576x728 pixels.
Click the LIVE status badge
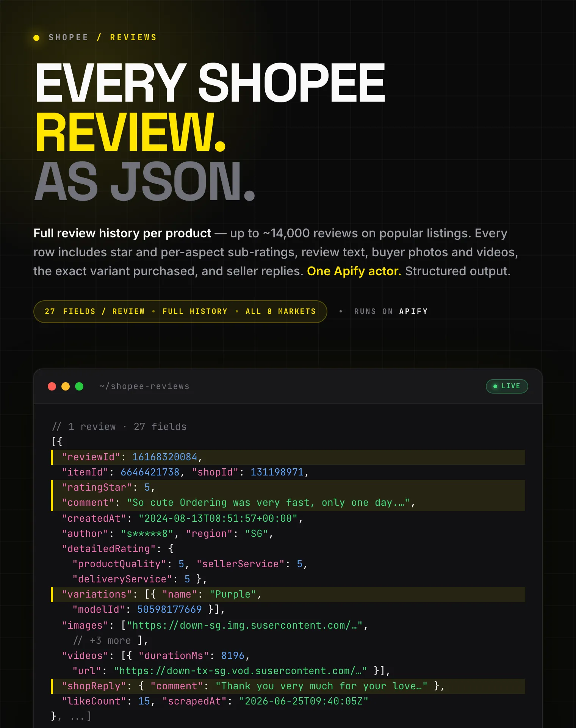coord(507,386)
